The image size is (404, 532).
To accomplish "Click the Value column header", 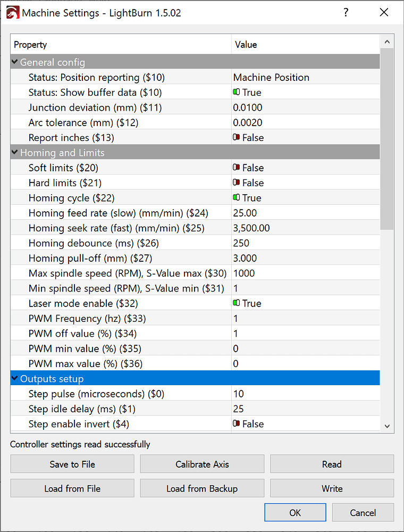I will 306,45.
